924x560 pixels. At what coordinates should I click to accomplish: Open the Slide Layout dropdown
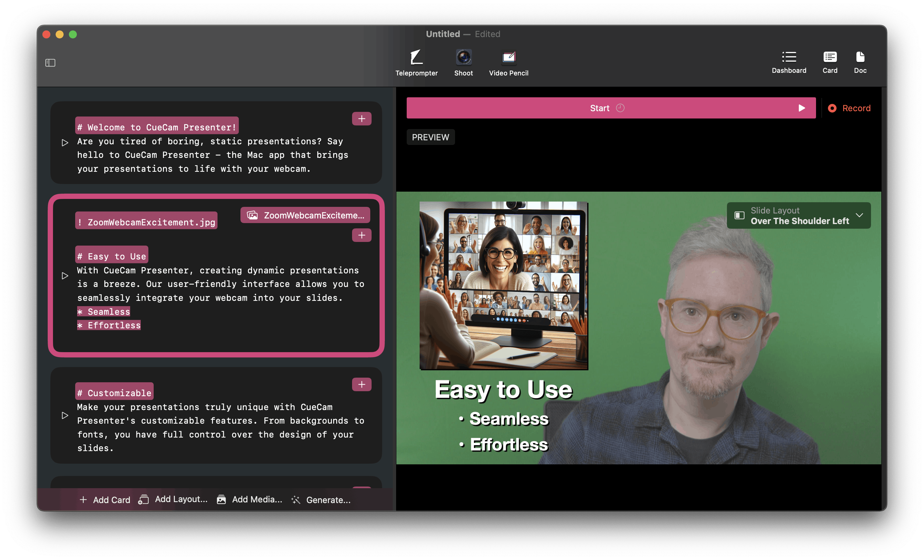point(798,215)
